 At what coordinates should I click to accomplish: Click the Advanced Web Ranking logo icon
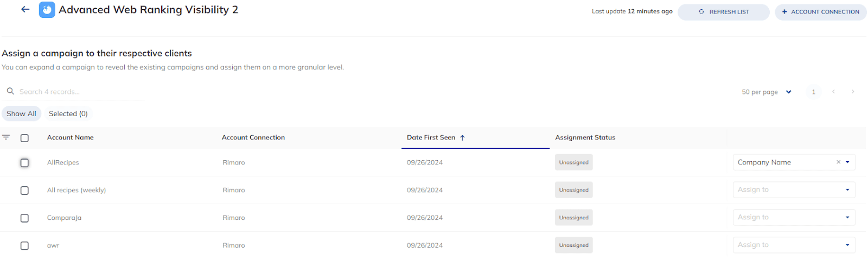click(47, 10)
